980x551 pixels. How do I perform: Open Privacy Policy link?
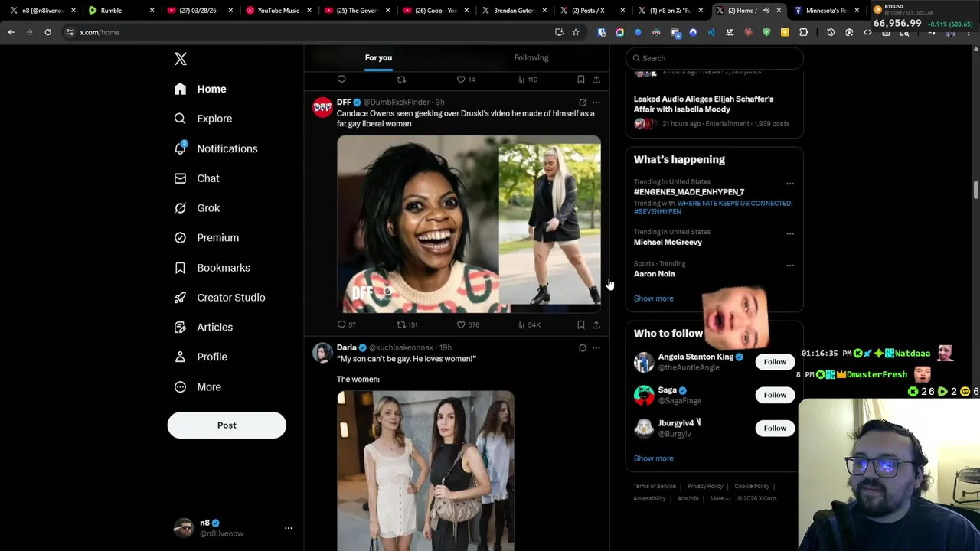[x=705, y=486]
